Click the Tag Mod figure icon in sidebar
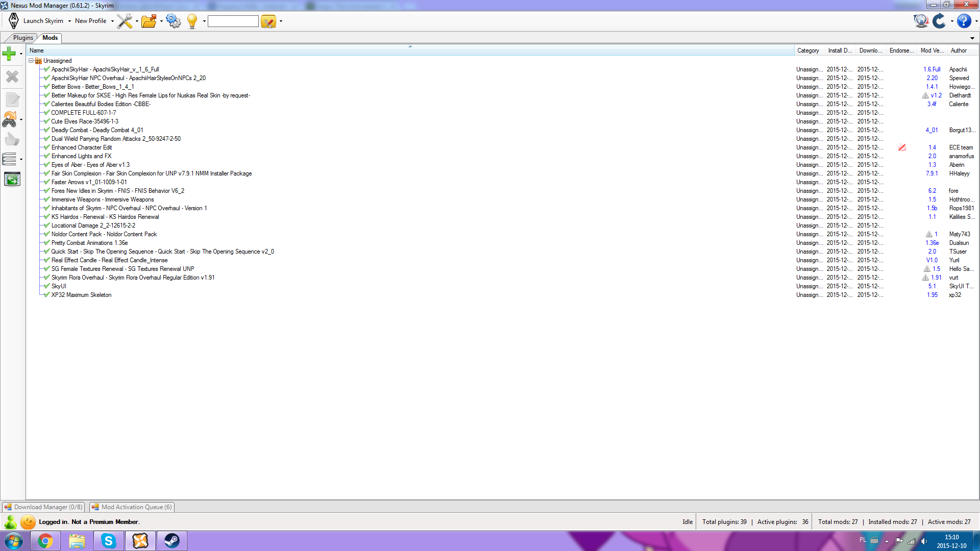 [10, 119]
